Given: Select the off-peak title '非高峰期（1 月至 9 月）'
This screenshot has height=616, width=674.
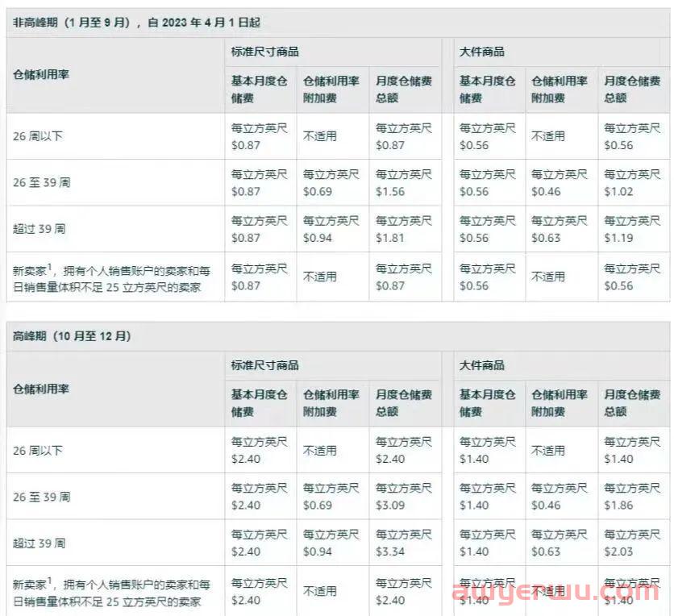Looking at the screenshot, I should 72,23.
